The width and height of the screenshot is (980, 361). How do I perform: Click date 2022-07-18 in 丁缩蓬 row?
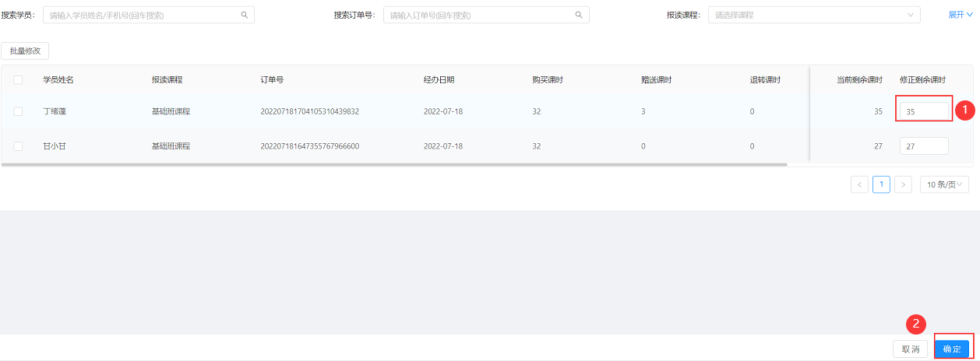pyautogui.click(x=443, y=111)
